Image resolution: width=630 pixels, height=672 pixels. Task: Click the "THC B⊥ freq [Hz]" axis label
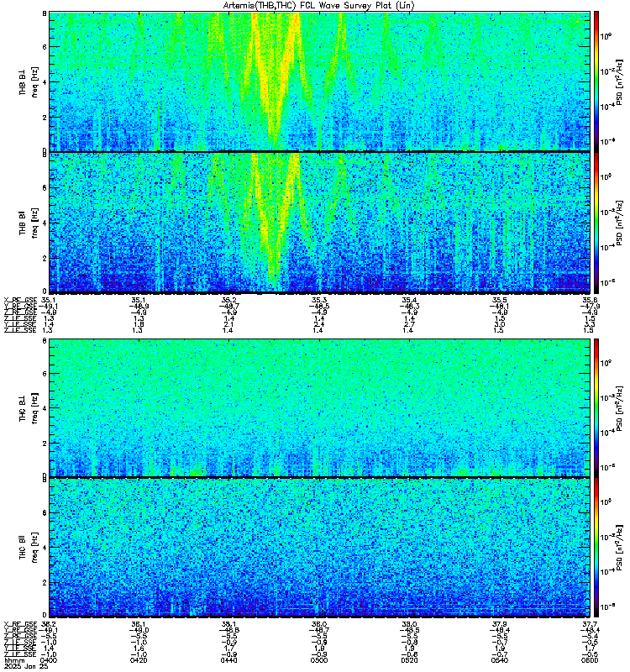29,407
